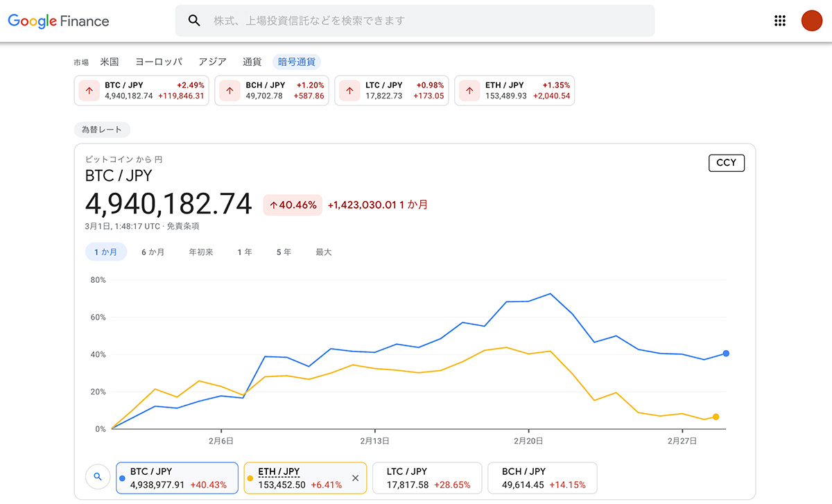This screenshot has height=504, width=832.
Task: Focus the stock search input field
Action: [415, 21]
